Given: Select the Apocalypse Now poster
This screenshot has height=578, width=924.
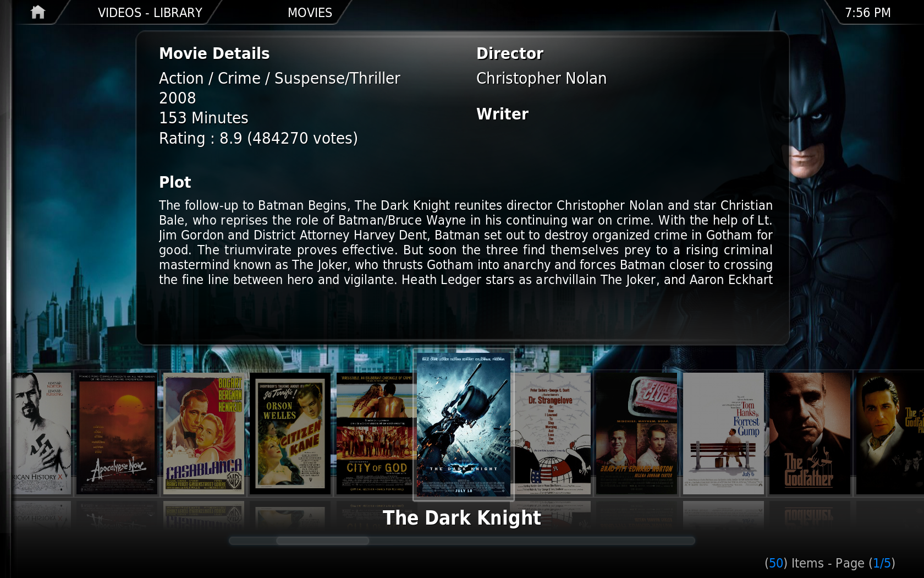Looking at the screenshot, I should (x=117, y=433).
